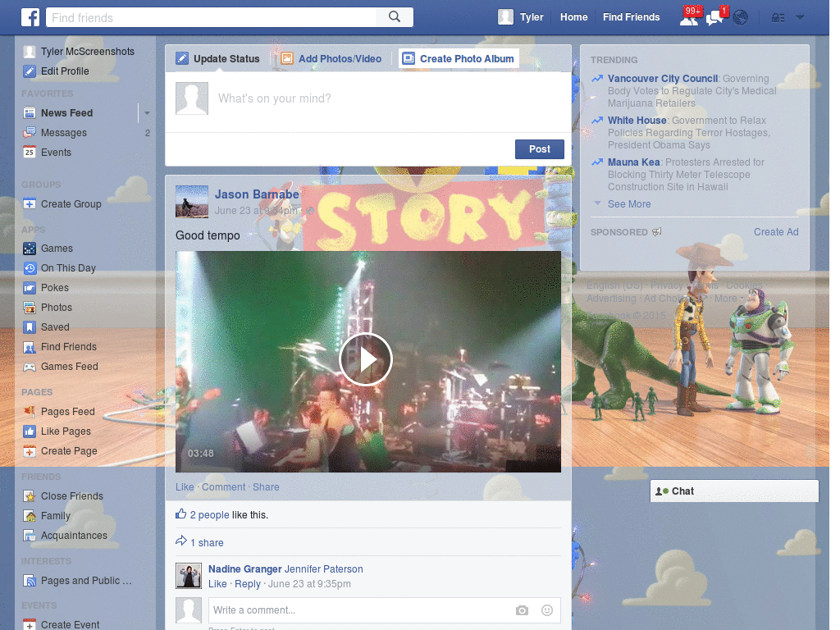The height and width of the screenshot is (630, 840).
Task: Click the Home link in top bar
Action: click(573, 17)
